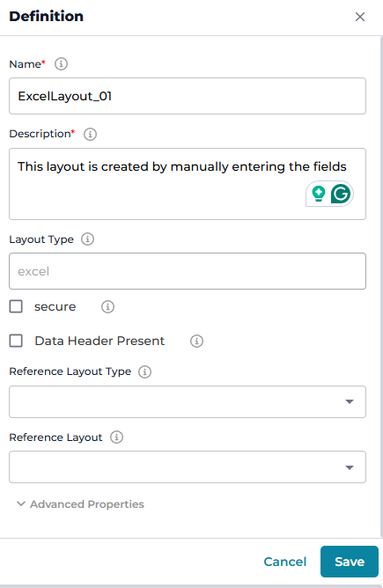The width and height of the screenshot is (383, 588).
Task: Click the Grammarly G icon in description
Action: pyautogui.click(x=341, y=194)
